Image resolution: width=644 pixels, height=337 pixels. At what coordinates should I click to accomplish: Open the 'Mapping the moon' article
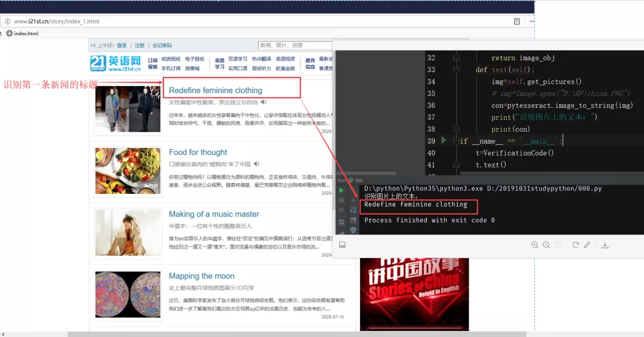(x=202, y=276)
